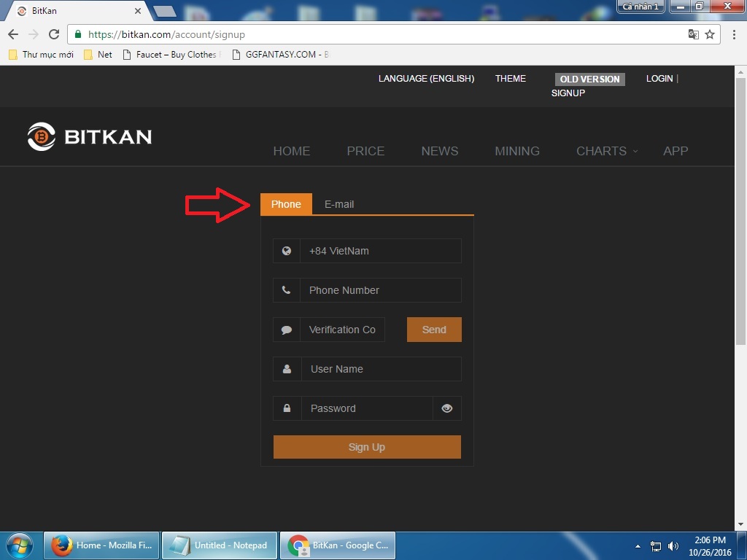Image resolution: width=747 pixels, height=560 pixels.
Task: Open the GGFANTASY.COM bookmark
Action: [x=280, y=54]
